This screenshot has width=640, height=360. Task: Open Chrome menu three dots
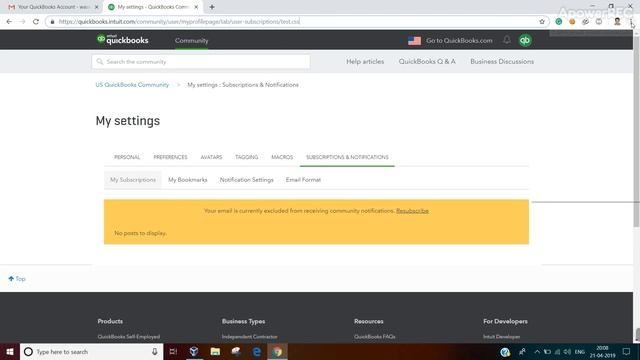tap(631, 22)
